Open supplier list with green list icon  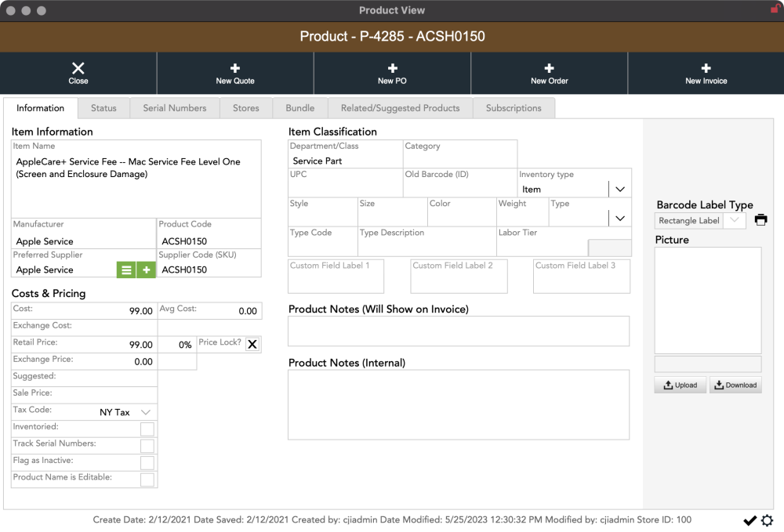coord(126,270)
